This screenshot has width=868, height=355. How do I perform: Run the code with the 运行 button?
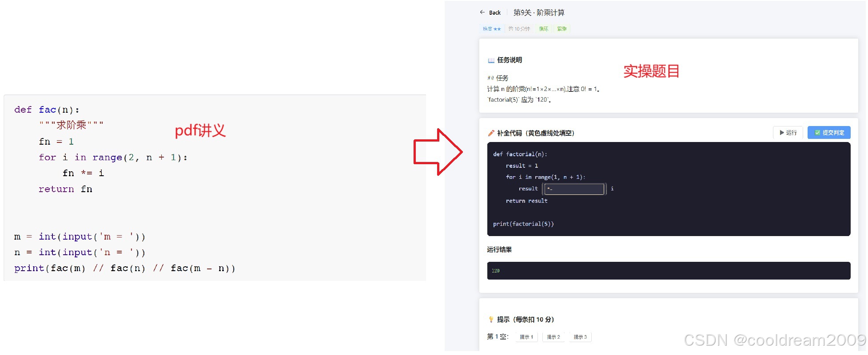pyautogui.click(x=788, y=133)
